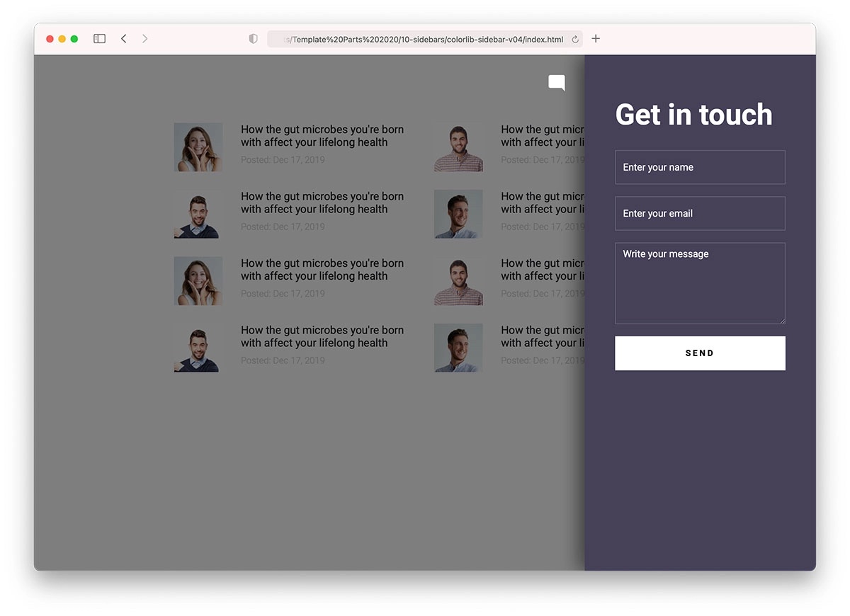The height and width of the screenshot is (616, 850).
Task: Reload the page using the refresh icon
Action: tap(575, 40)
